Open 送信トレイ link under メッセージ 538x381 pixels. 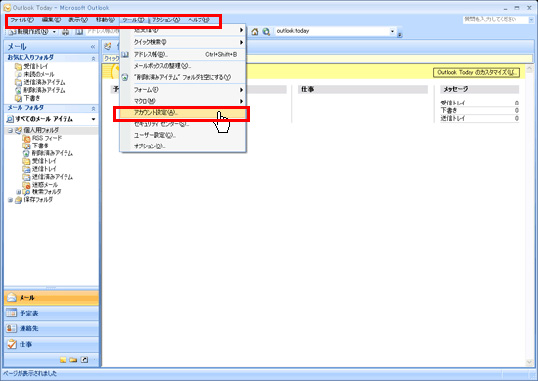(x=453, y=118)
